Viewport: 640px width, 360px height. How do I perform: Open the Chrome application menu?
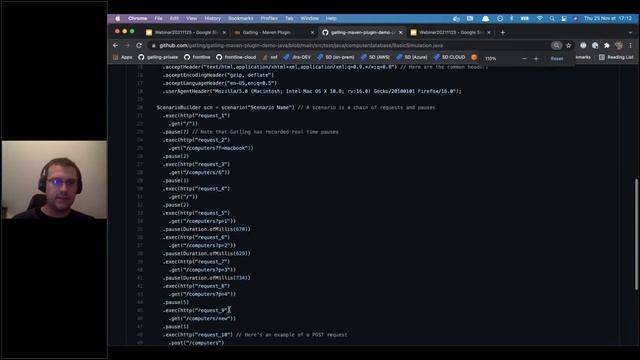click(138, 18)
